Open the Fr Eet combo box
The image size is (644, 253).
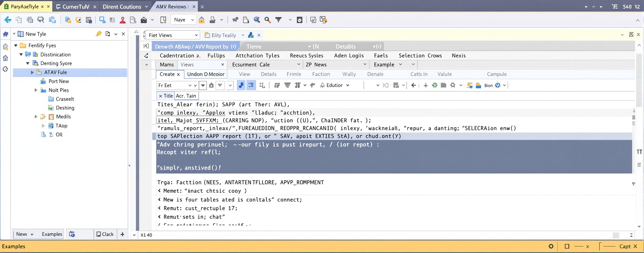[x=178, y=85]
